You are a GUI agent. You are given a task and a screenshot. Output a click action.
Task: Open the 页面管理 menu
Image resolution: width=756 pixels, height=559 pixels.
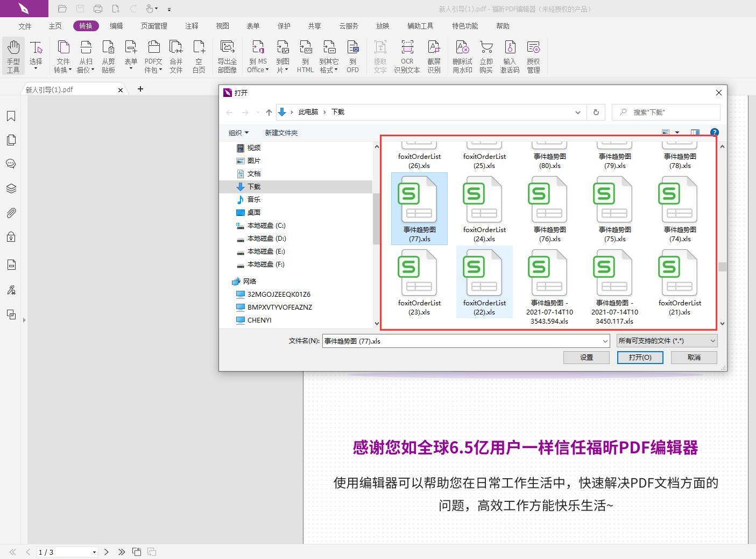pyautogui.click(x=153, y=25)
